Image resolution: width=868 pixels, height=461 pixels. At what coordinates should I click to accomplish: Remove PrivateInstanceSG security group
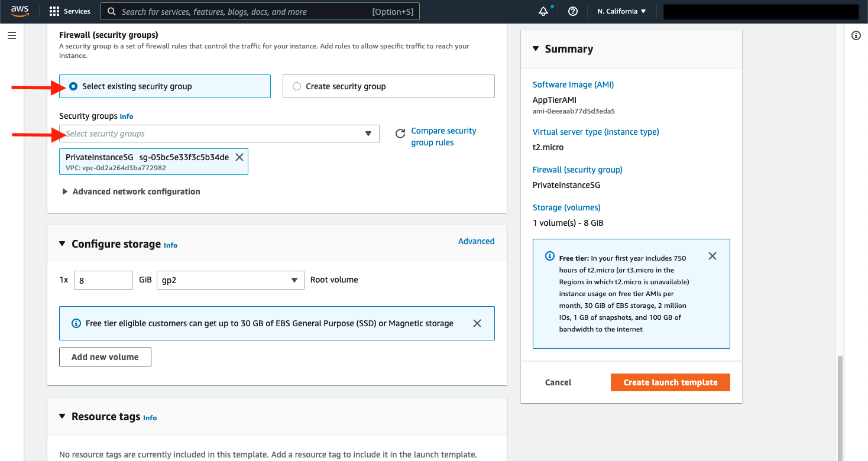coord(239,157)
